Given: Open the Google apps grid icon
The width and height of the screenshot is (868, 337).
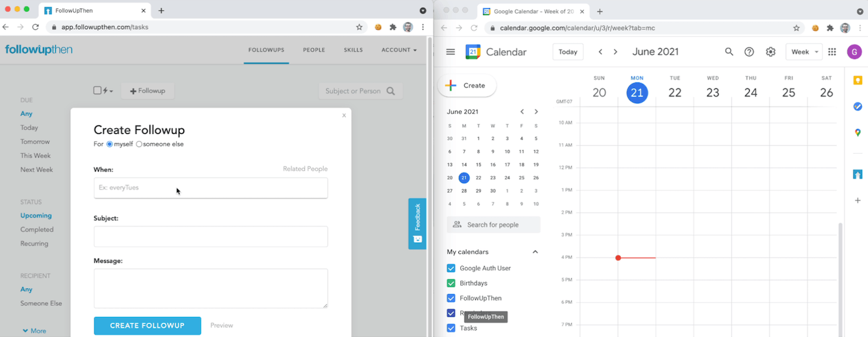Looking at the screenshot, I should pos(832,52).
